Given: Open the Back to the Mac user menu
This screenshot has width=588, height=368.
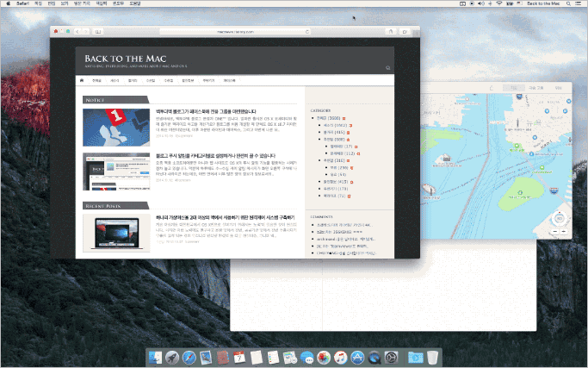Looking at the screenshot, I should pos(543,3).
